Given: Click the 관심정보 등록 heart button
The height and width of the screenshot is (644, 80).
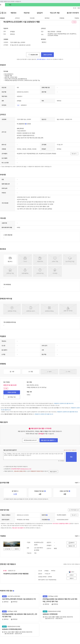Looking at the screenshot, I should (x=33, y=55).
